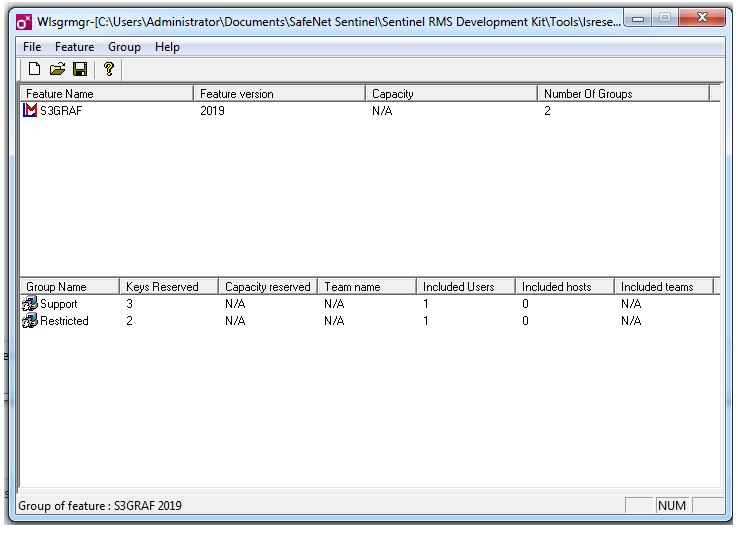The image size is (738, 533).
Task: Click Included teams N/A in Support row
Action: click(631, 304)
